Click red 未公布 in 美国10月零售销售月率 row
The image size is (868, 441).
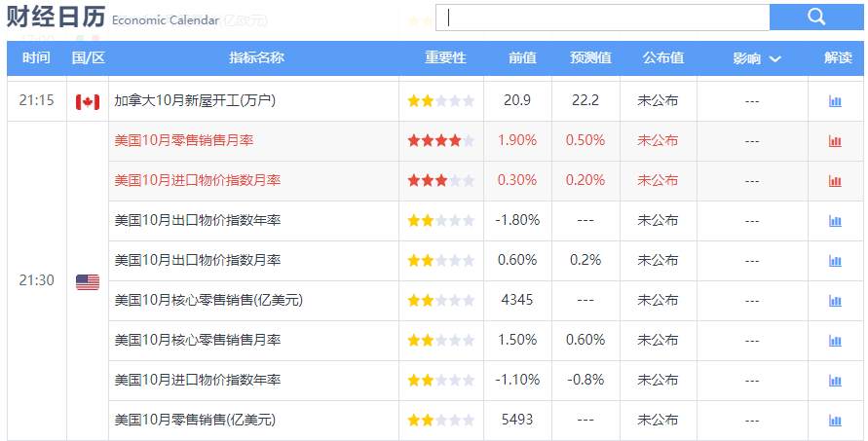658,140
